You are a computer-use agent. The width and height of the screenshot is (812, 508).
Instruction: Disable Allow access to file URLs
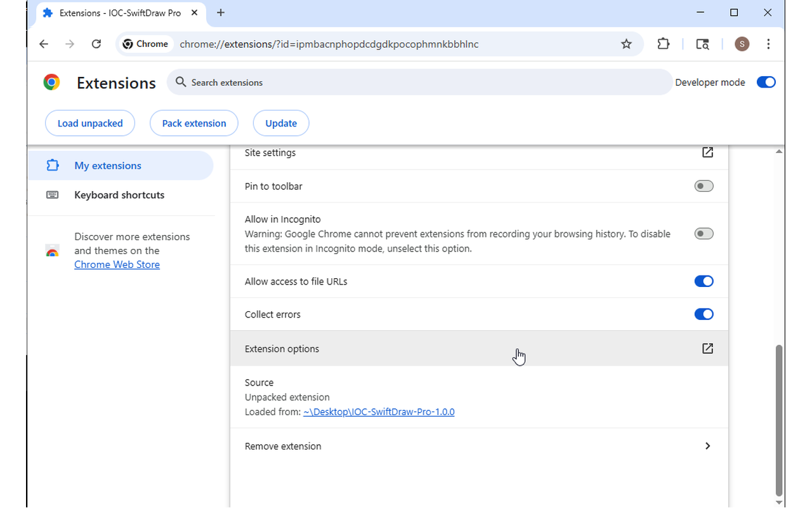pyautogui.click(x=704, y=281)
